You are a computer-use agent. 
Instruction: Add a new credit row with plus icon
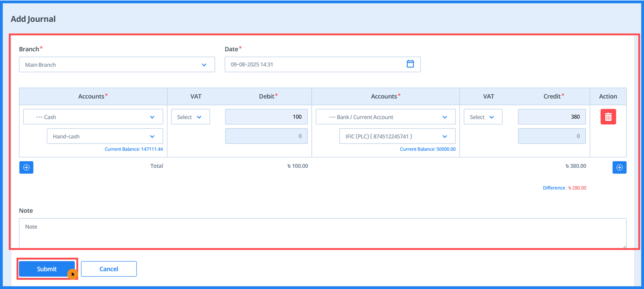point(619,167)
